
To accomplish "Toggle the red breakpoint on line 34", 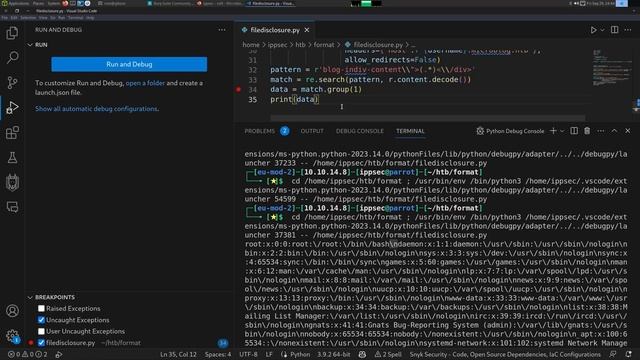I will 239,89.
